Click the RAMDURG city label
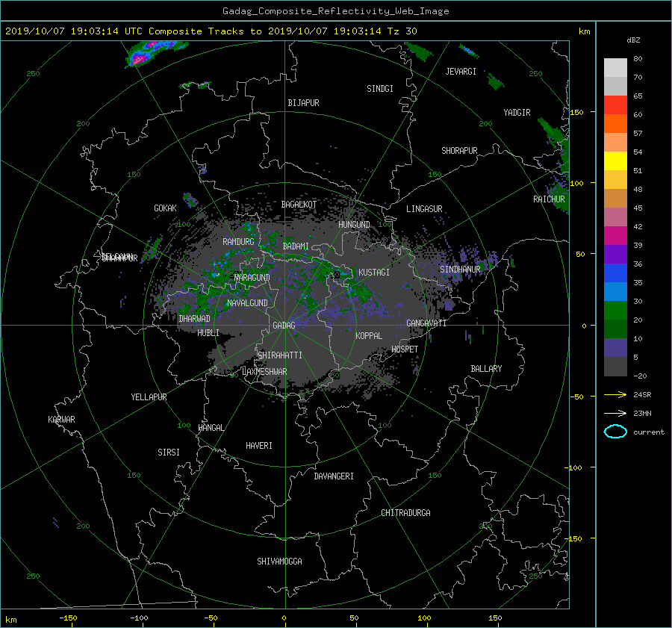 point(238,242)
